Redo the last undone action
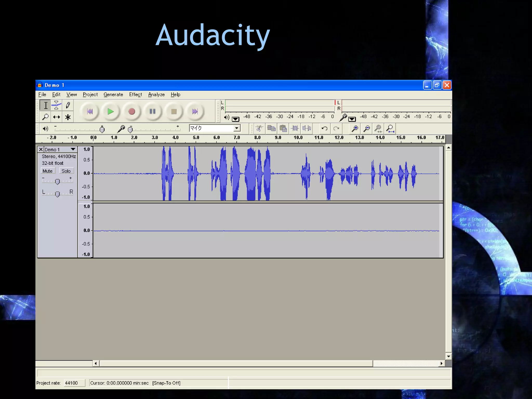This screenshot has width=532, height=399. coord(336,128)
